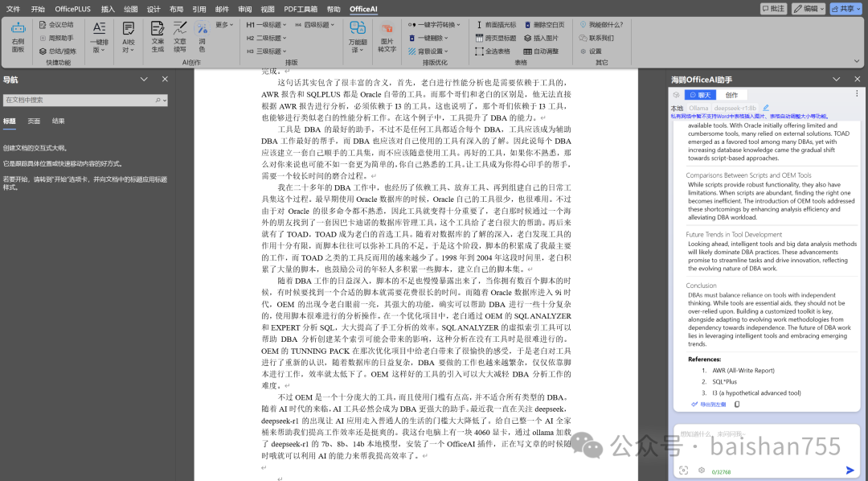868x481 pixels.
Task: Click 我能做什么? help item
Action: pos(601,24)
